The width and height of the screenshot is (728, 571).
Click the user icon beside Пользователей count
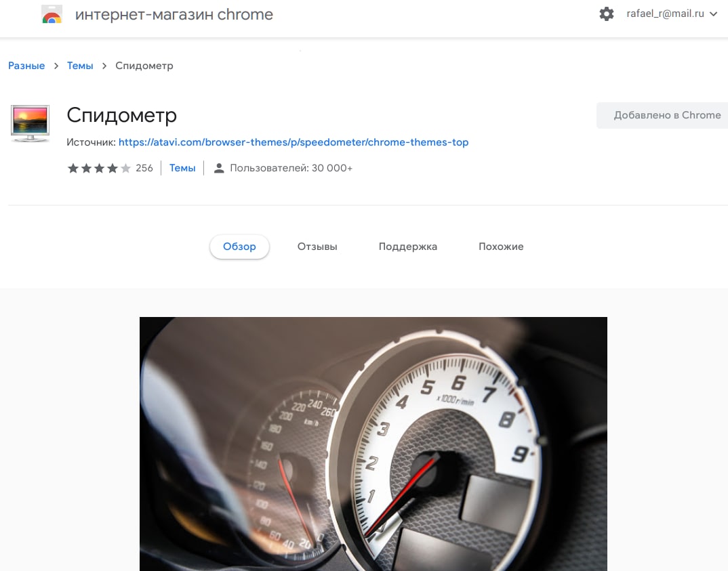[x=219, y=168]
